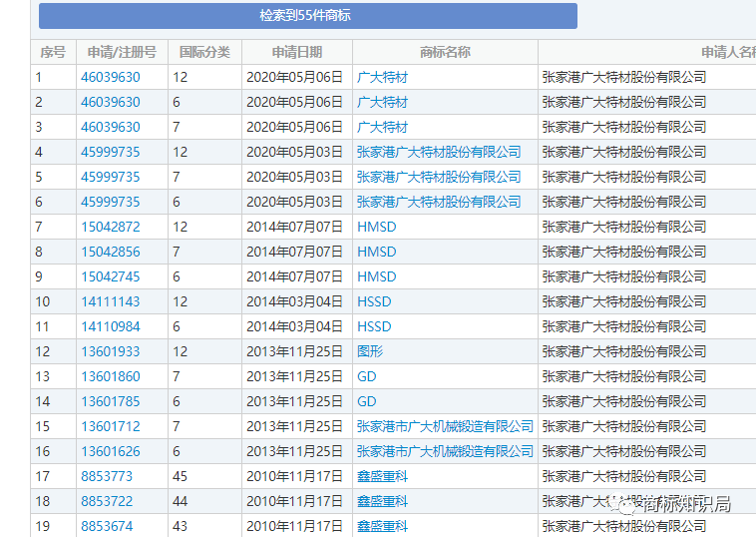Click the 商标名称 column header
Image resolution: width=756 pixels, height=537 pixels.
pyautogui.click(x=444, y=52)
